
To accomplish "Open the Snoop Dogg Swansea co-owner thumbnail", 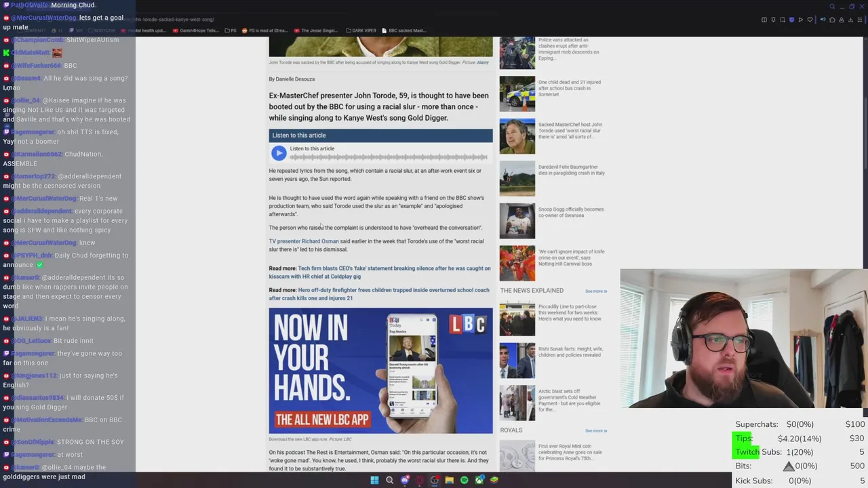I will (x=517, y=221).
